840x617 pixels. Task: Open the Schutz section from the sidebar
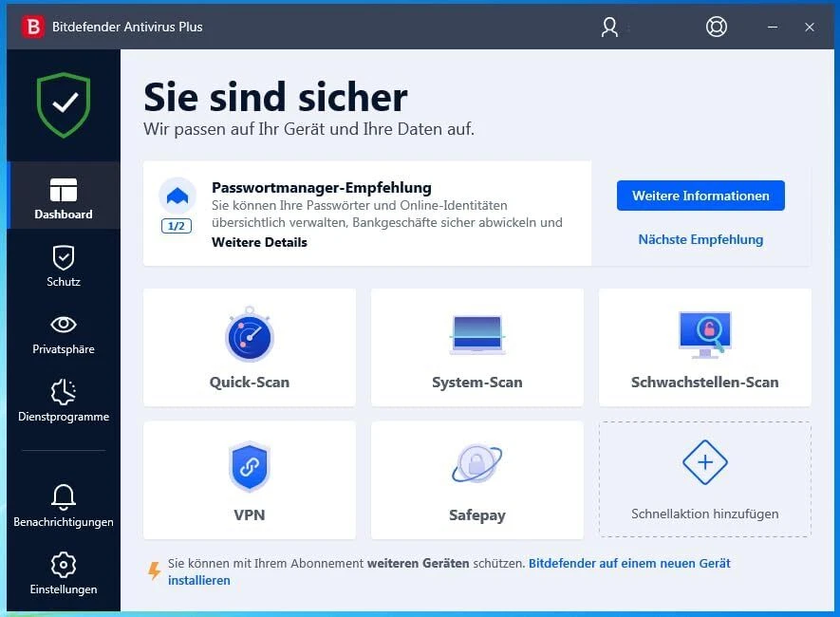(x=63, y=267)
